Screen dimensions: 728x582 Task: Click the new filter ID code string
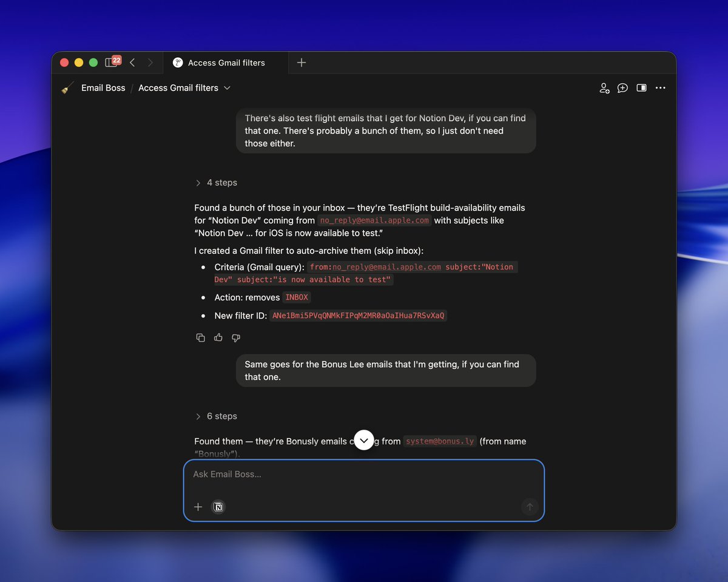[358, 316]
